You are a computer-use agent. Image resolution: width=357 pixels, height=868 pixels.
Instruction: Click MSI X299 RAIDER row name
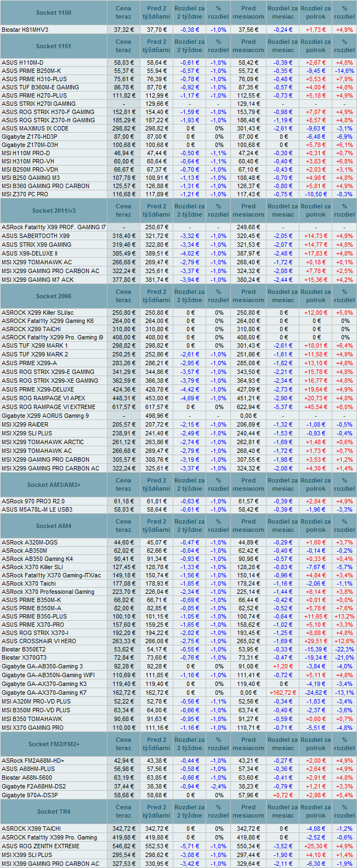pos(25,424)
